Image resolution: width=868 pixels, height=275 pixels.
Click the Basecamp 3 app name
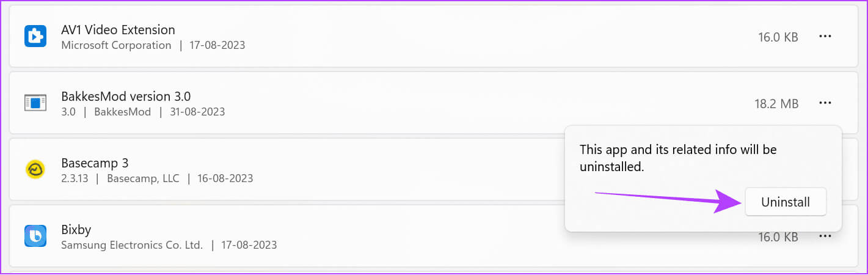(95, 163)
